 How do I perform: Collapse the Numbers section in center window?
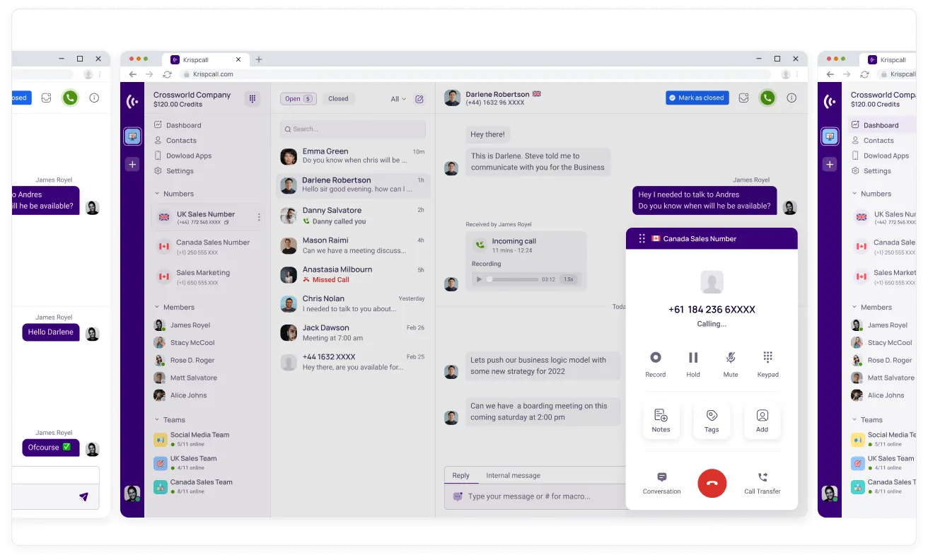(157, 194)
